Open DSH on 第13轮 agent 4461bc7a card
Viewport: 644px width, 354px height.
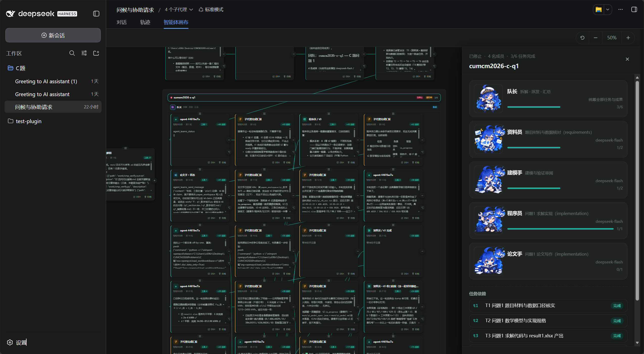pyautogui.click(x=405, y=218)
